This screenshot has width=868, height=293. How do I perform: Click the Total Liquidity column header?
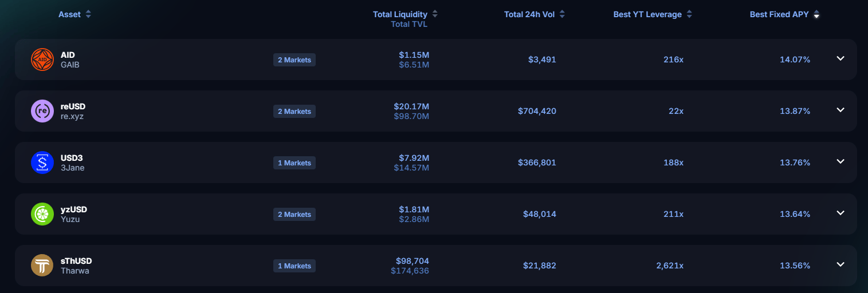pyautogui.click(x=400, y=14)
